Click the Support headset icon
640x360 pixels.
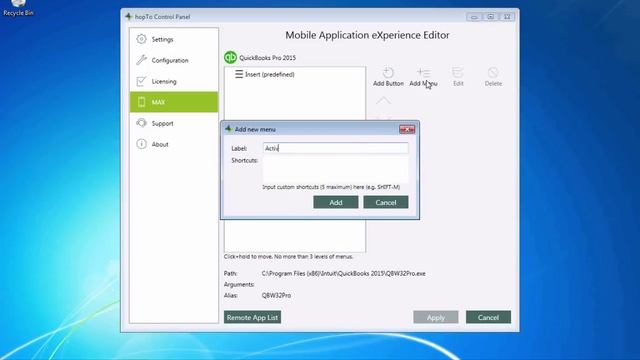[141, 123]
